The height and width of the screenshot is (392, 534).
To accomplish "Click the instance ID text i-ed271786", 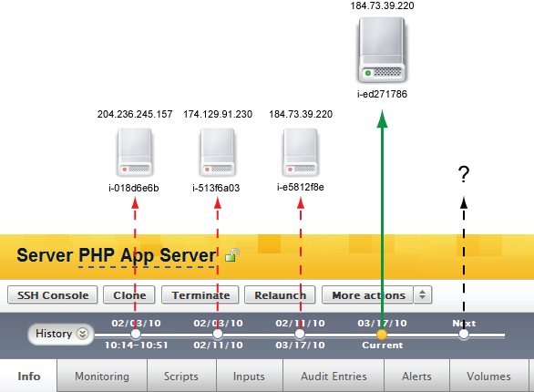I will pyautogui.click(x=382, y=94).
